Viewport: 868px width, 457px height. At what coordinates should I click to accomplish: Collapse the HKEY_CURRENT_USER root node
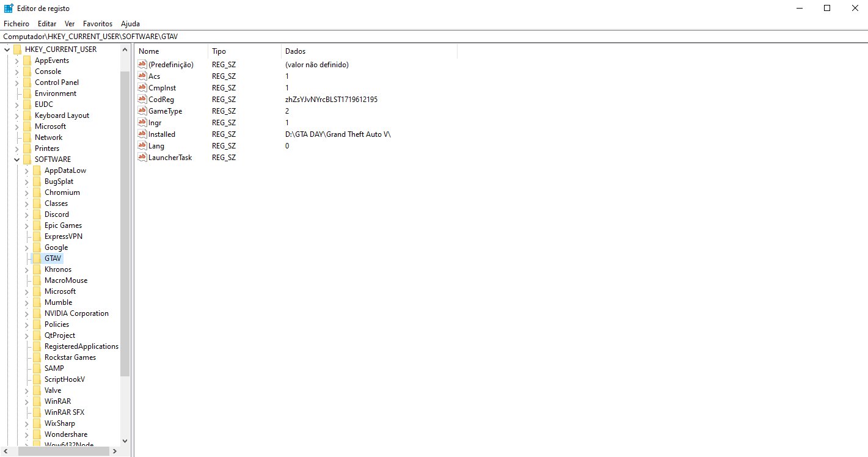point(7,49)
